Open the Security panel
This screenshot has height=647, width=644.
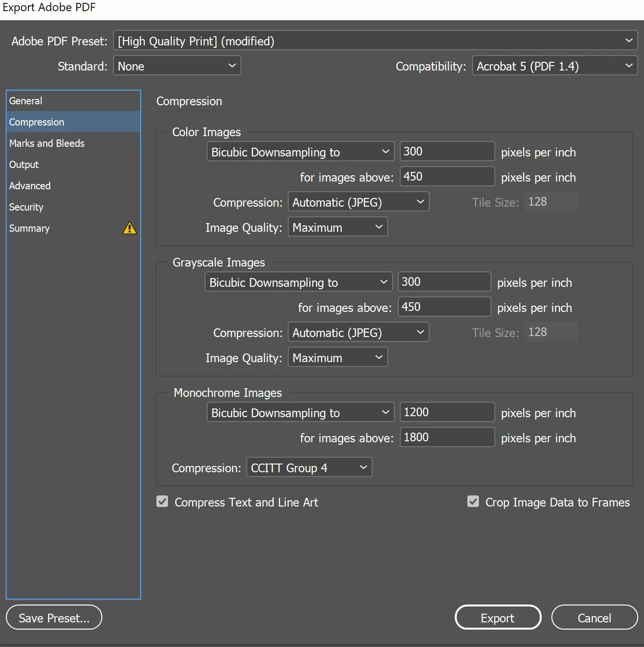tap(73, 207)
